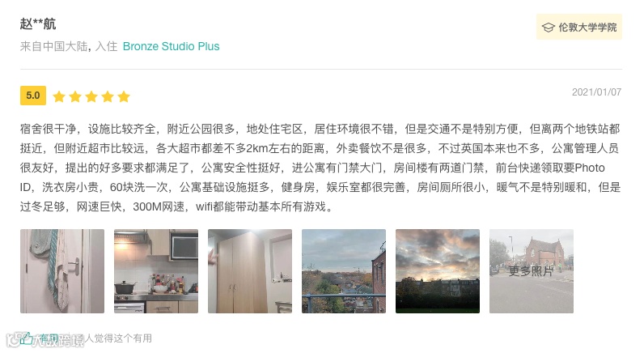Screen dimensions: 644x353
Task: Open the balcony view photo thumbnail
Action: pyautogui.click(x=344, y=271)
